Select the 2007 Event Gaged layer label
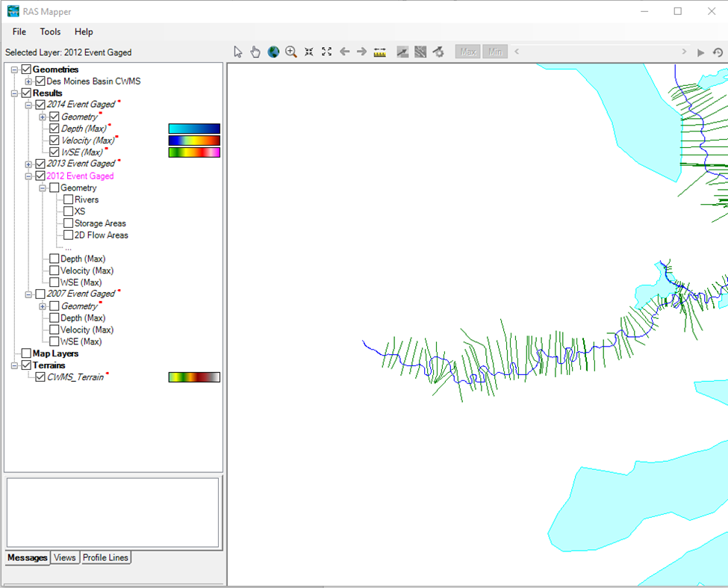This screenshot has height=588, width=728. coord(81,294)
